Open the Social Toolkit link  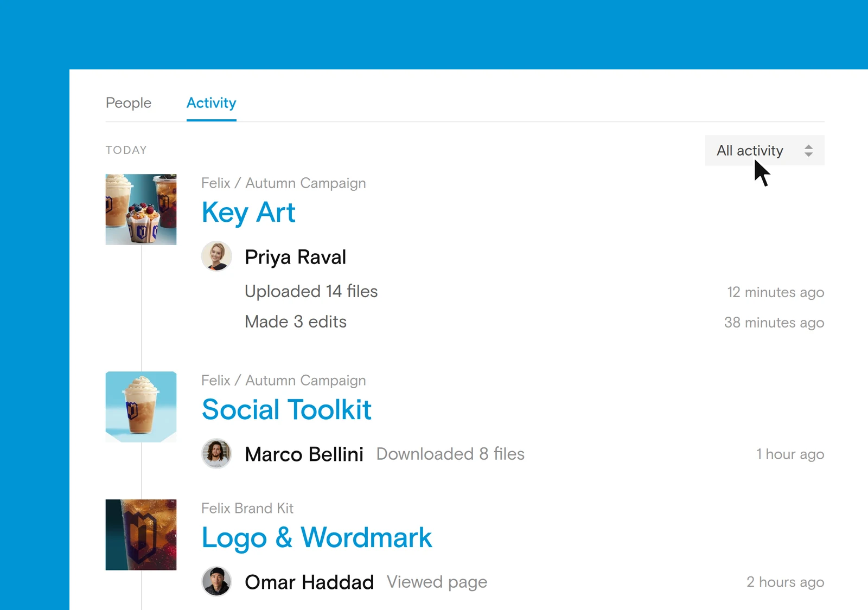point(286,409)
